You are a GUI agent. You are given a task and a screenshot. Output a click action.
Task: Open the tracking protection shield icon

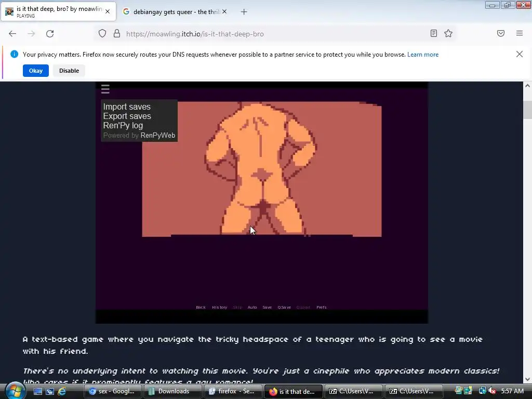pyautogui.click(x=102, y=33)
